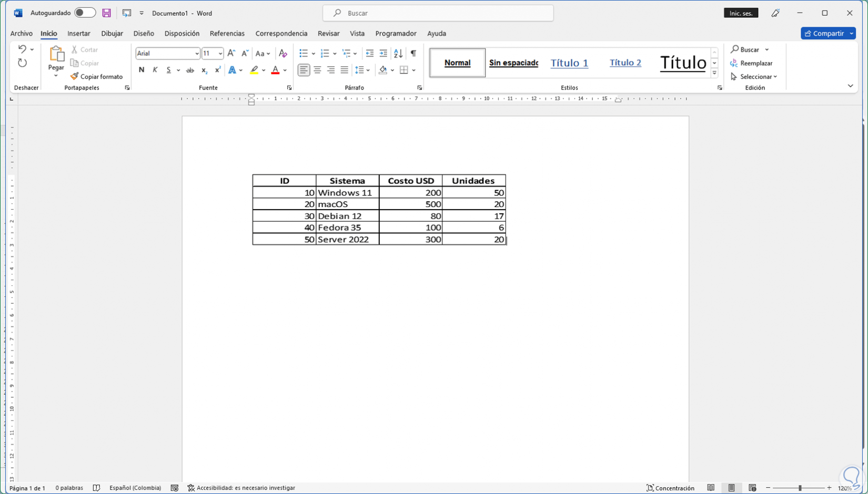Go to the Revisar tab
The height and width of the screenshot is (494, 868).
coord(329,33)
